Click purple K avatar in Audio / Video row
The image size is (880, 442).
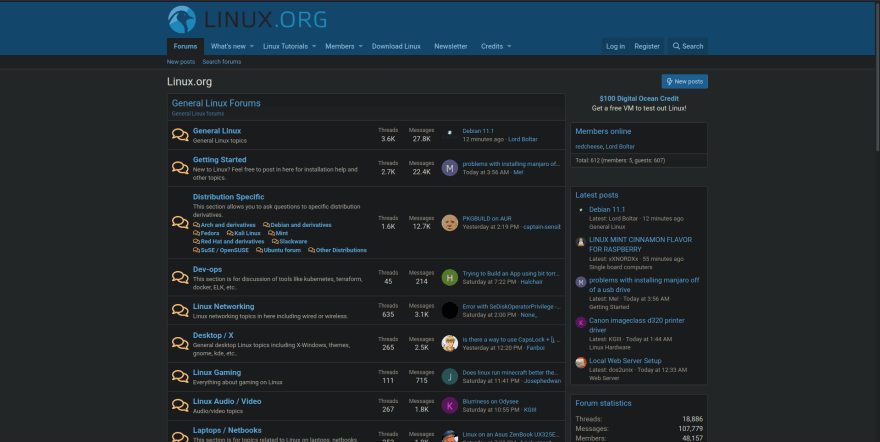coord(450,405)
